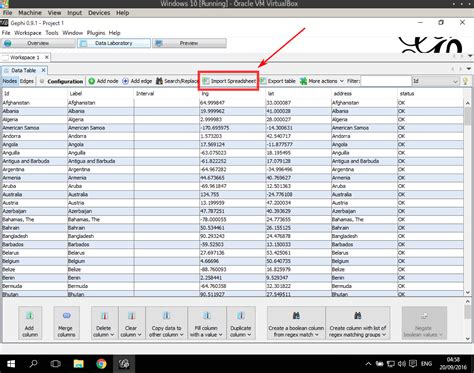Click the Add edge icon
Viewport: 474px width, 373px height.
point(125,81)
